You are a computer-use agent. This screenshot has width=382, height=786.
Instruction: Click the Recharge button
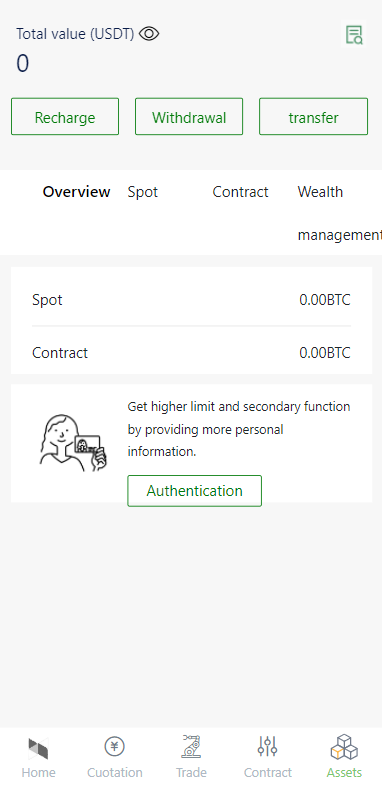click(65, 117)
